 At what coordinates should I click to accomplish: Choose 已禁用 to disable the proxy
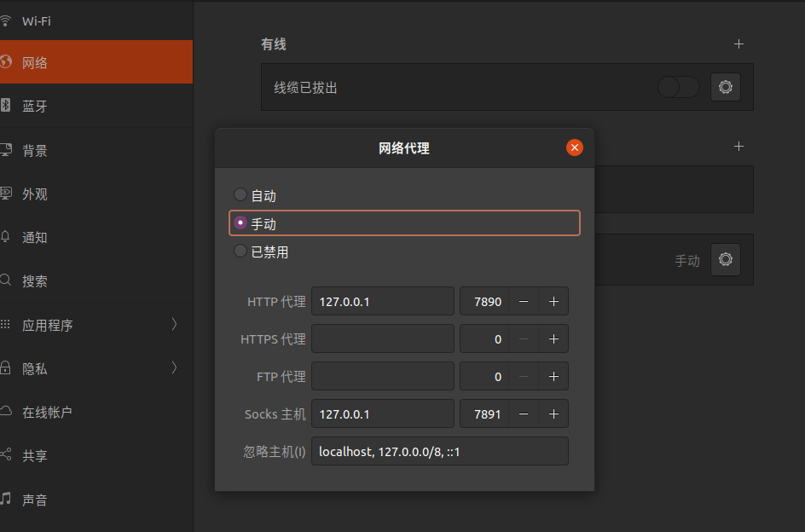(240, 251)
